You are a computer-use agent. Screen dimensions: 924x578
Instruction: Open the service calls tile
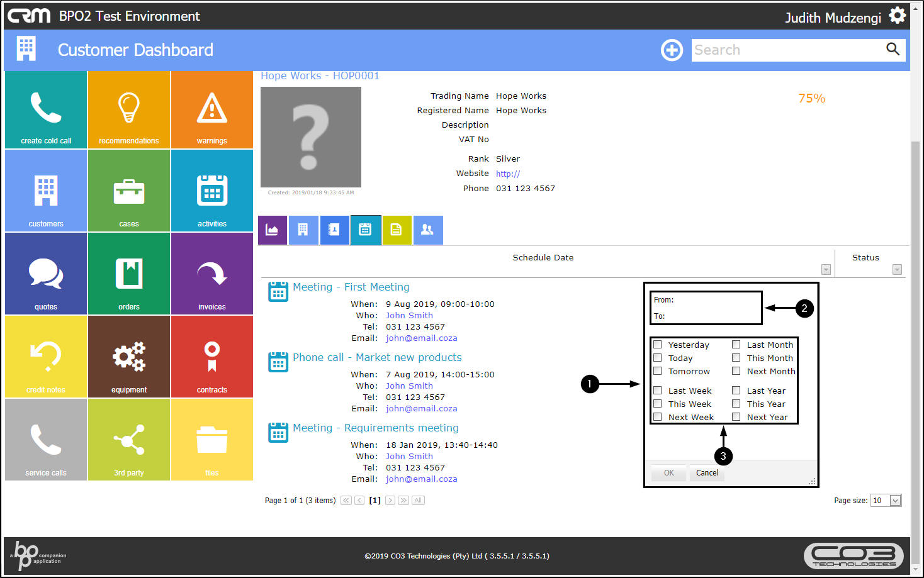[x=46, y=440]
